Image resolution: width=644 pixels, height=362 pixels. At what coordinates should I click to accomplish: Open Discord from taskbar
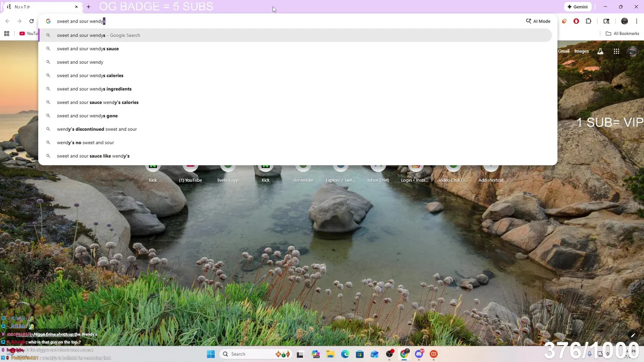[x=419, y=354]
